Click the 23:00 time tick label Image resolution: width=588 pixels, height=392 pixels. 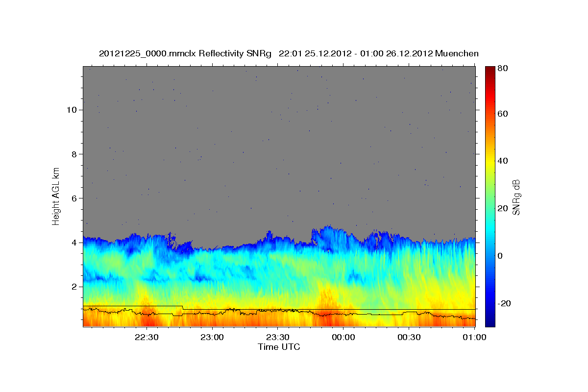pyautogui.click(x=212, y=338)
